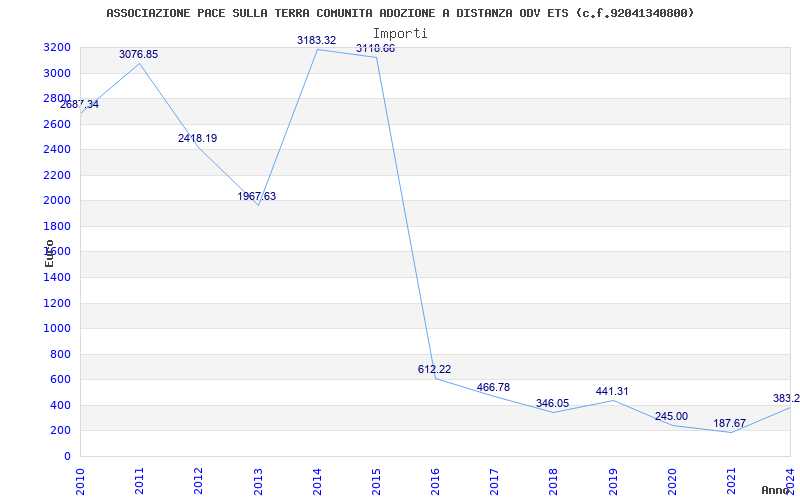Click the 2418.19 data label
This screenshot has width=800, height=500.
(x=197, y=138)
